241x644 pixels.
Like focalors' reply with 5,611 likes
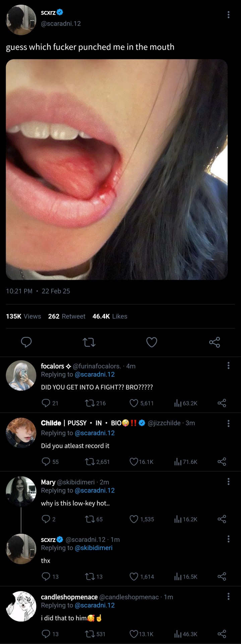click(134, 403)
